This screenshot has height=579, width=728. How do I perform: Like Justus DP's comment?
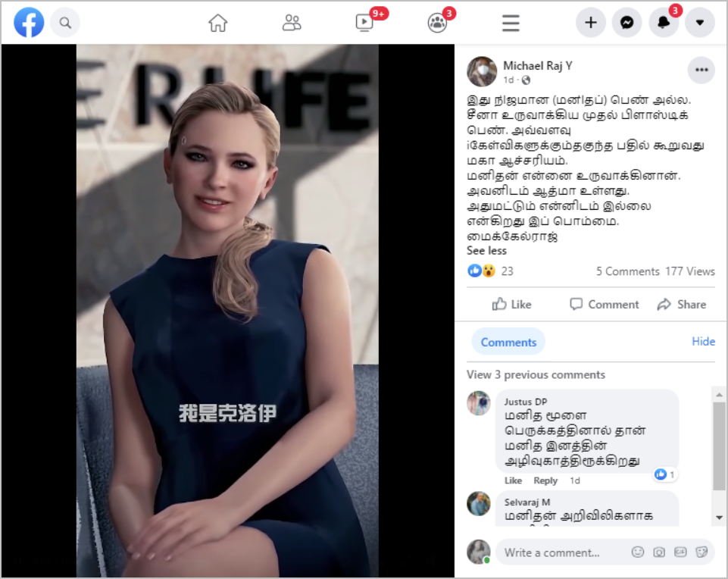[513, 480]
